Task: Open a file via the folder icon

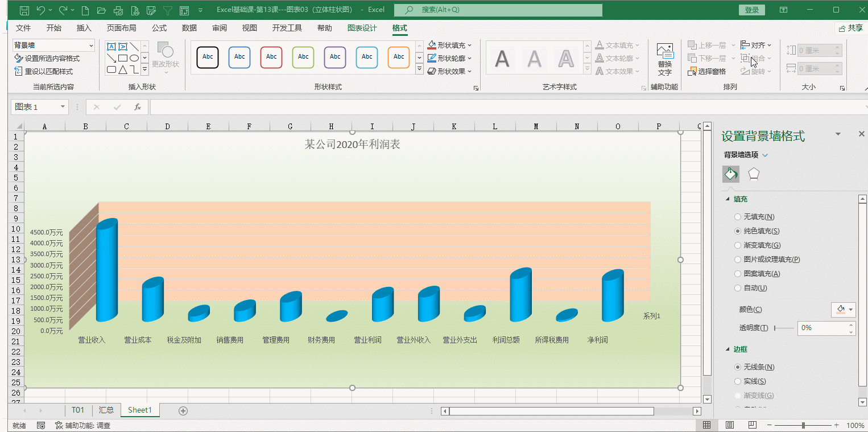Action: pos(102,10)
